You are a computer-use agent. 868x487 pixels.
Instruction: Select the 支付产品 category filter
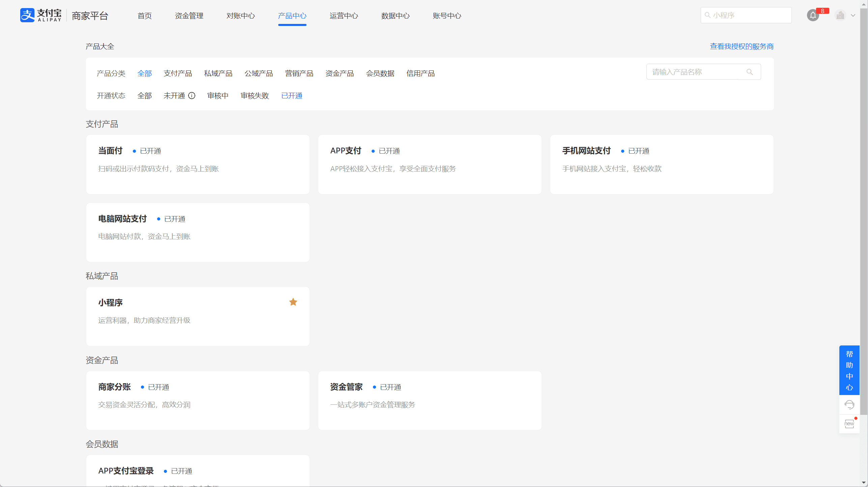click(178, 73)
